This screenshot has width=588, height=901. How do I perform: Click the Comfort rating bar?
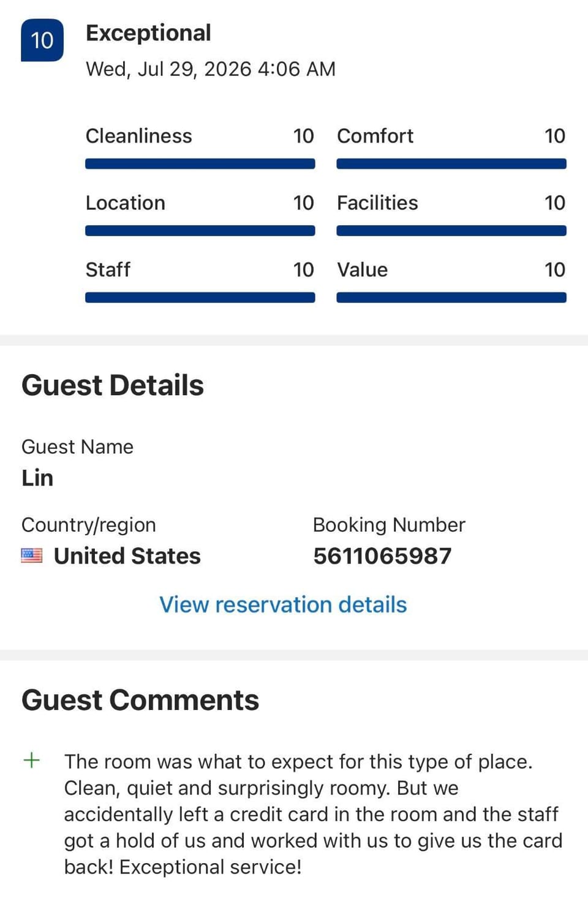tap(451, 164)
